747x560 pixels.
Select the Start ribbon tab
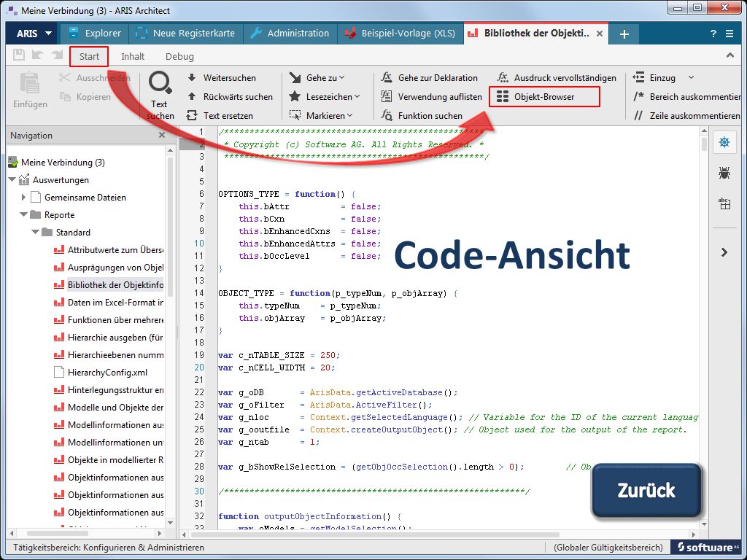pyautogui.click(x=89, y=56)
